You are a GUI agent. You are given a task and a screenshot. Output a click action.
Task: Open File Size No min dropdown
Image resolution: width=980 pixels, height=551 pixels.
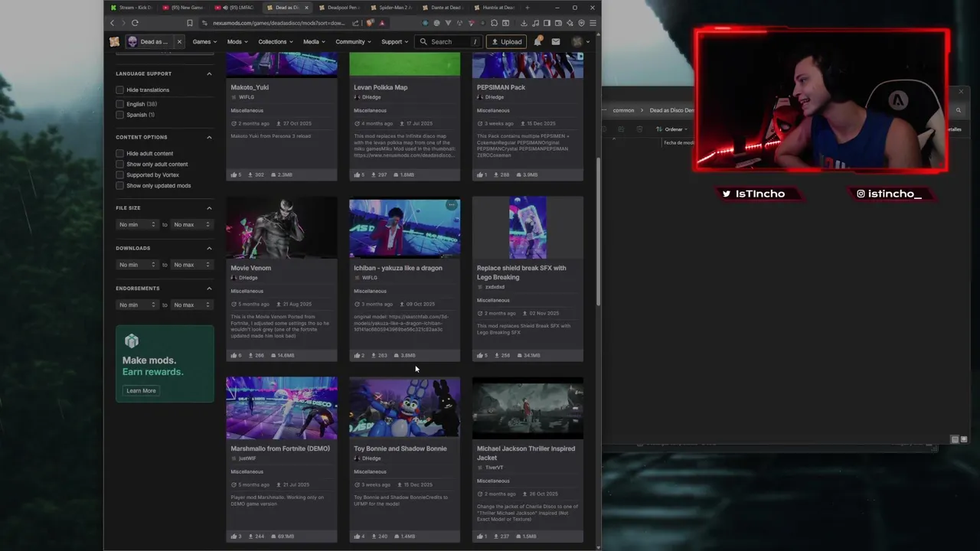[137, 224]
